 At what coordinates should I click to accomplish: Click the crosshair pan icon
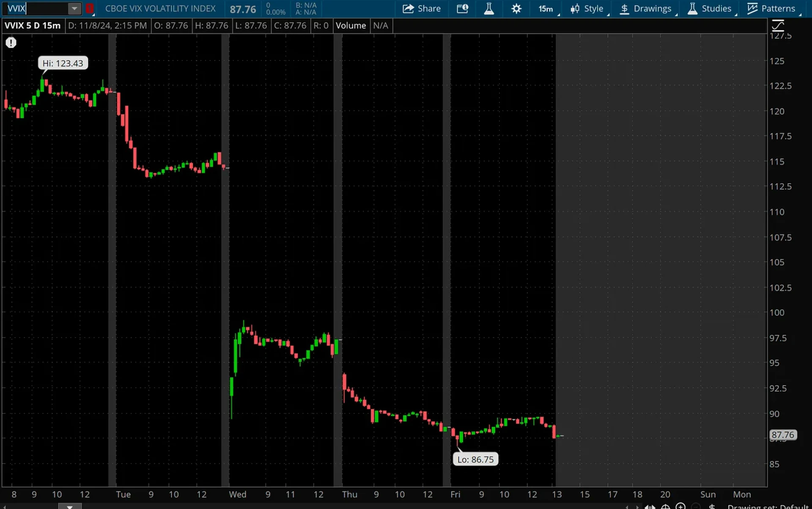(x=665, y=506)
